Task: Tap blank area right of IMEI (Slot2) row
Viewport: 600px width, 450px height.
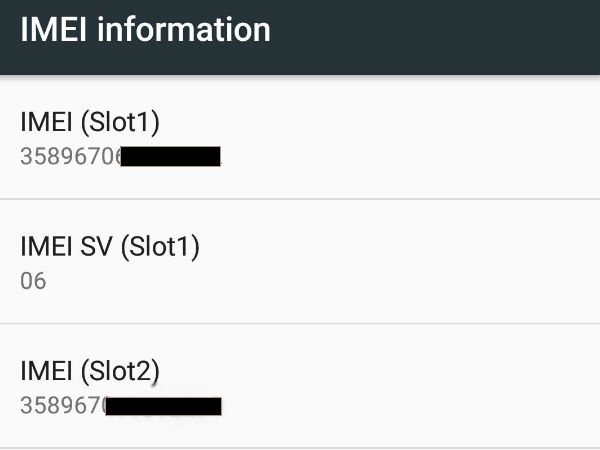Action: tap(420, 387)
